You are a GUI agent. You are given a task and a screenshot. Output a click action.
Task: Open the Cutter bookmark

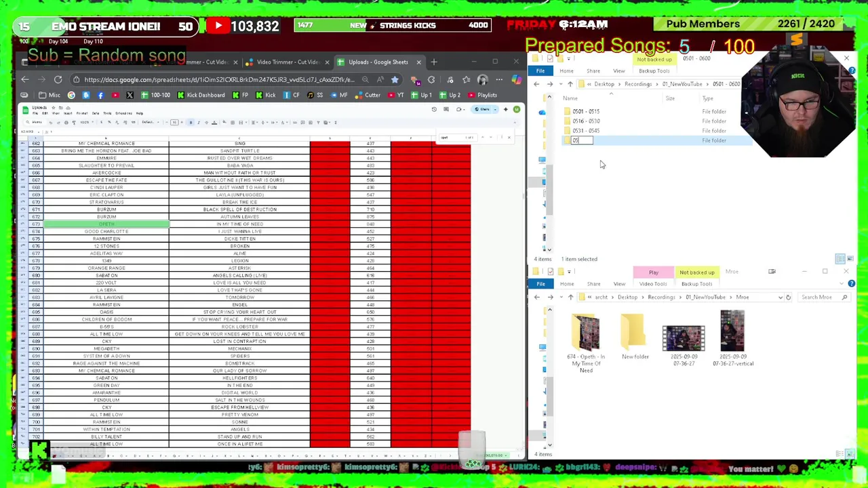pos(368,95)
